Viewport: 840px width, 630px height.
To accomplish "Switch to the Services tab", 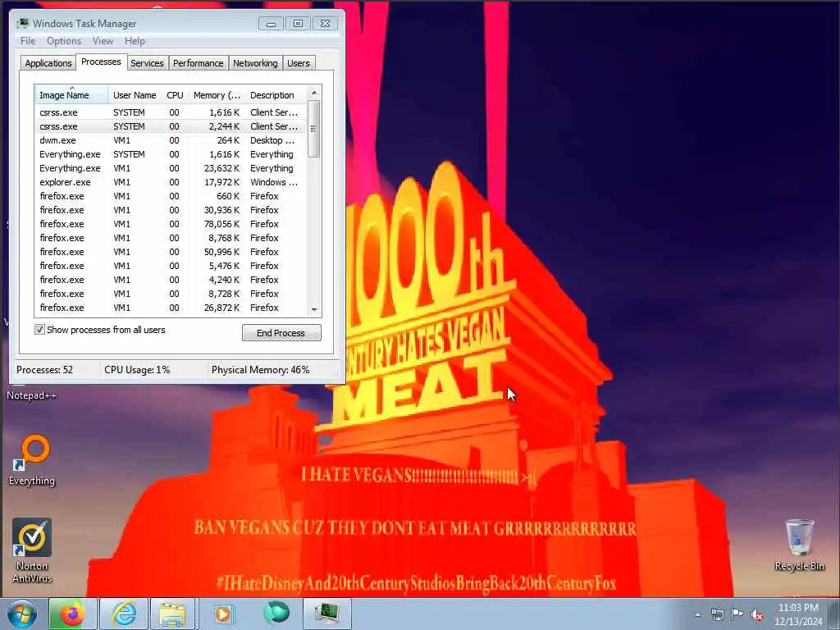I will tap(147, 63).
